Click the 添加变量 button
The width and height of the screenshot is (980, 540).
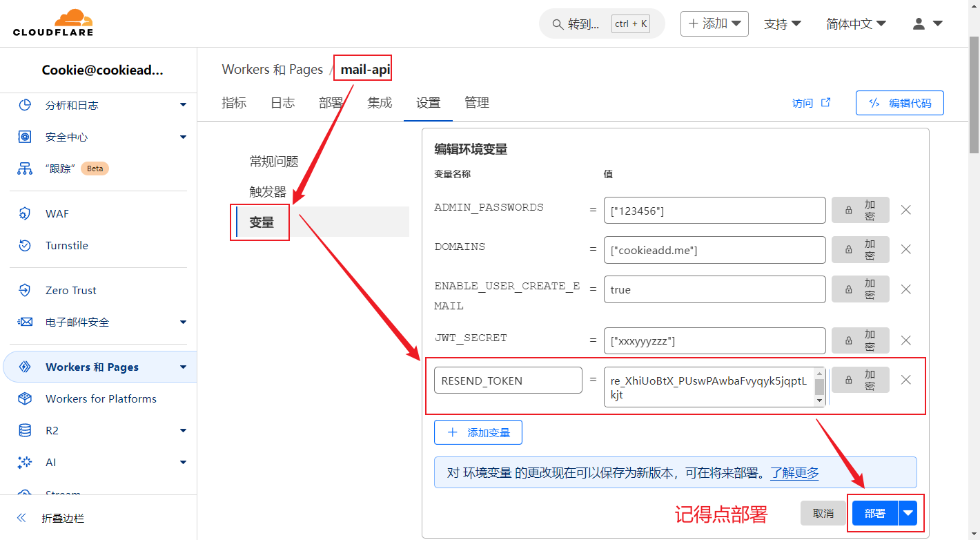(x=478, y=432)
